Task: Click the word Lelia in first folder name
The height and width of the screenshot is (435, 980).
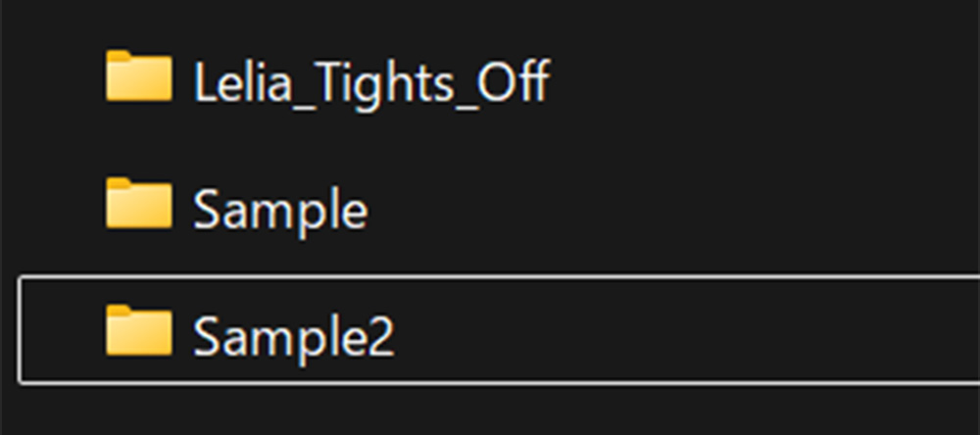Action: pos(242,80)
